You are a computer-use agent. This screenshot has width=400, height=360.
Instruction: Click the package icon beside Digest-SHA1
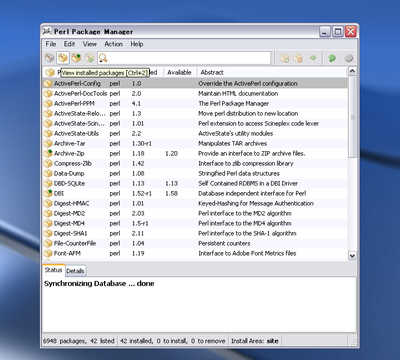pyautogui.click(x=48, y=233)
